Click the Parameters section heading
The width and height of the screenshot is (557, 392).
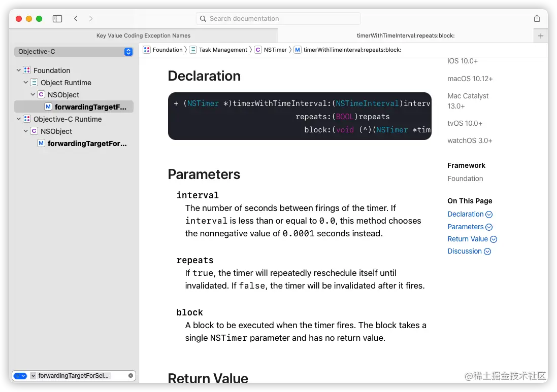click(x=204, y=174)
